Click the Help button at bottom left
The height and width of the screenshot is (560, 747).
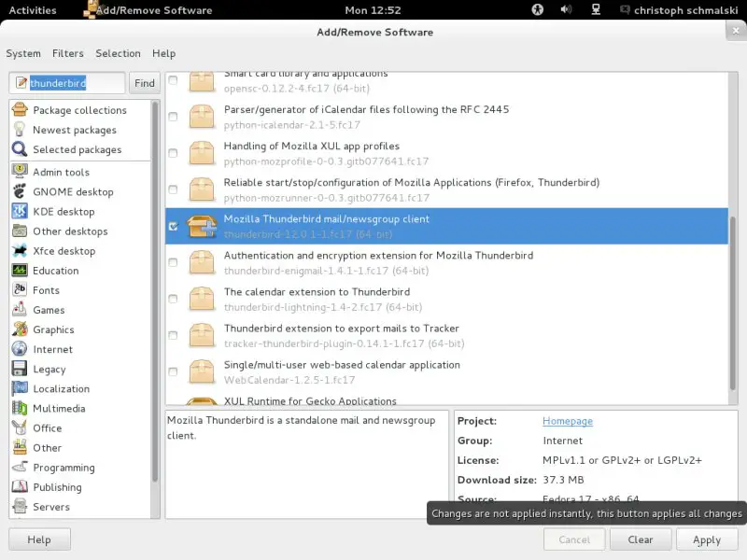tap(39, 539)
